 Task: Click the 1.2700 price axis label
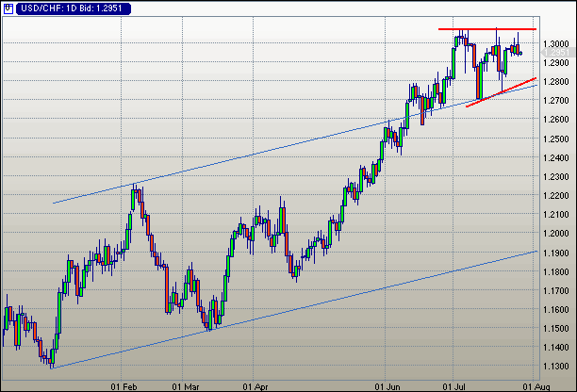tap(556, 101)
